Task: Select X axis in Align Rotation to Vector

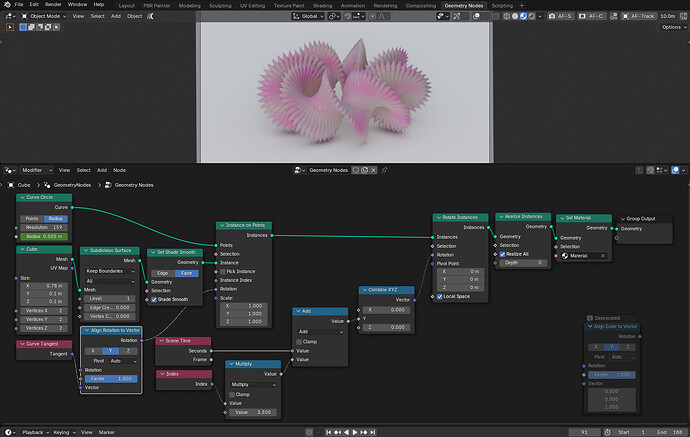Action: (x=93, y=351)
